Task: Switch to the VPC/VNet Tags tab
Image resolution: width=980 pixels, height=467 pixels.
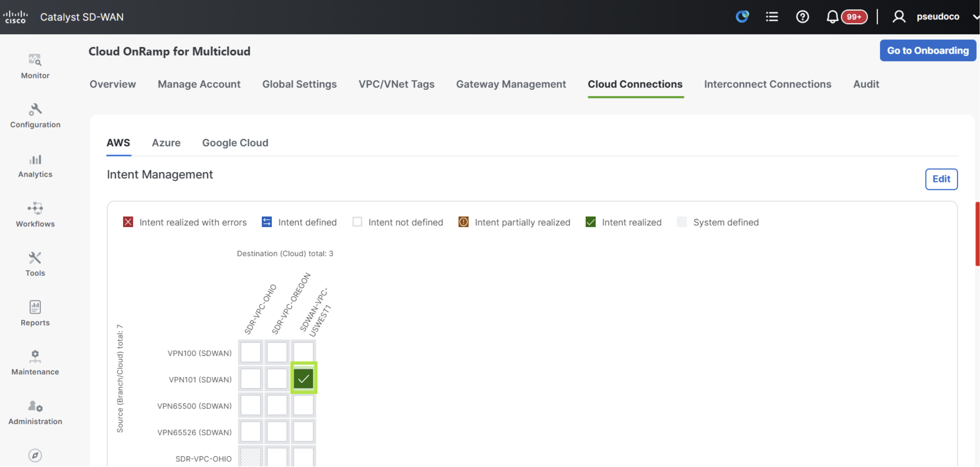Action: tap(396, 84)
